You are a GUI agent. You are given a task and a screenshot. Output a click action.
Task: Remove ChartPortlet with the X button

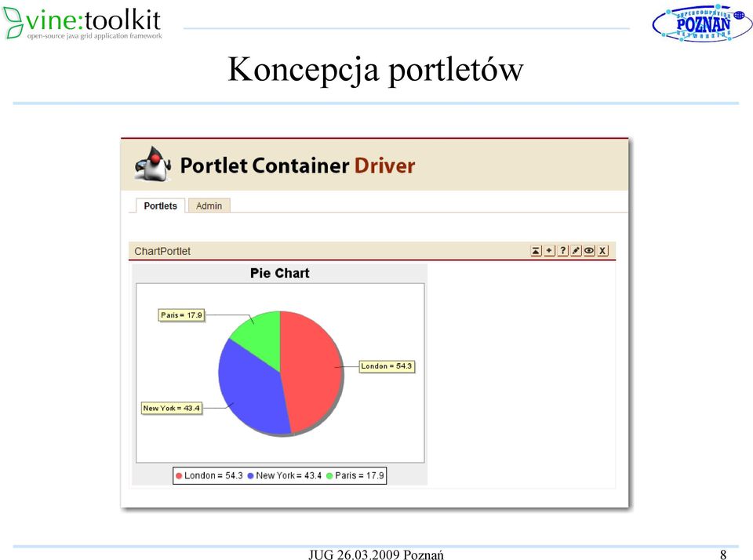[x=602, y=251]
